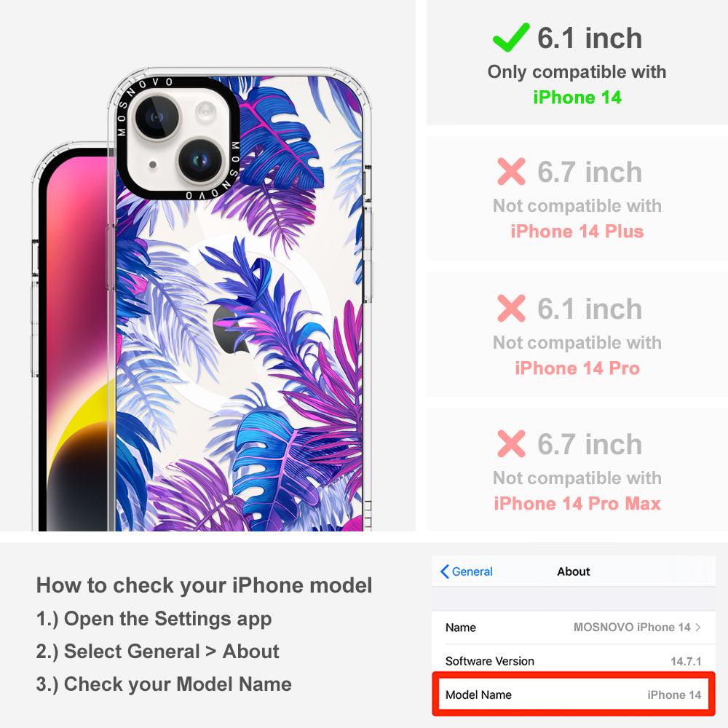Image resolution: width=728 pixels, height=728 pixels.
Task: Click the red X beside iPhone 14 Pro Max
Action: click(511, 443)
